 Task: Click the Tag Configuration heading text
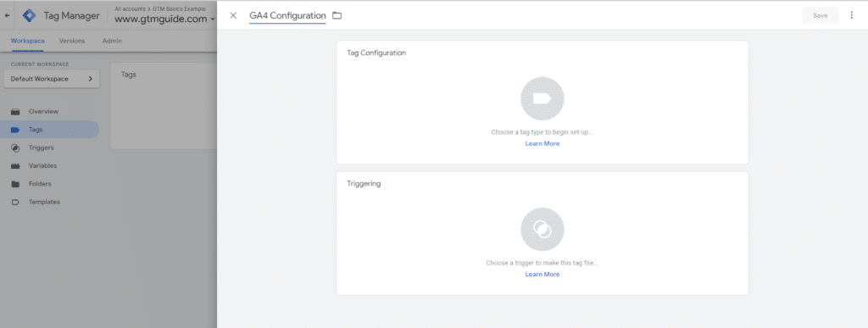376,53
